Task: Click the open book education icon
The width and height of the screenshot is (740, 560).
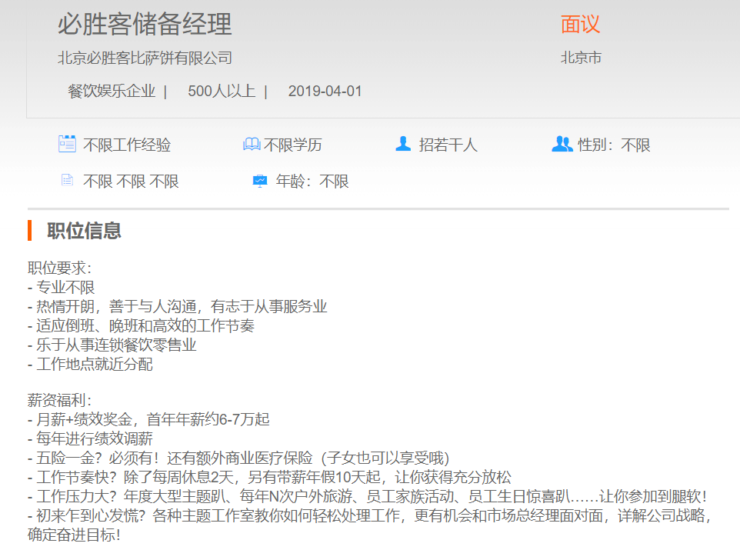Action: tap(252, 145)
